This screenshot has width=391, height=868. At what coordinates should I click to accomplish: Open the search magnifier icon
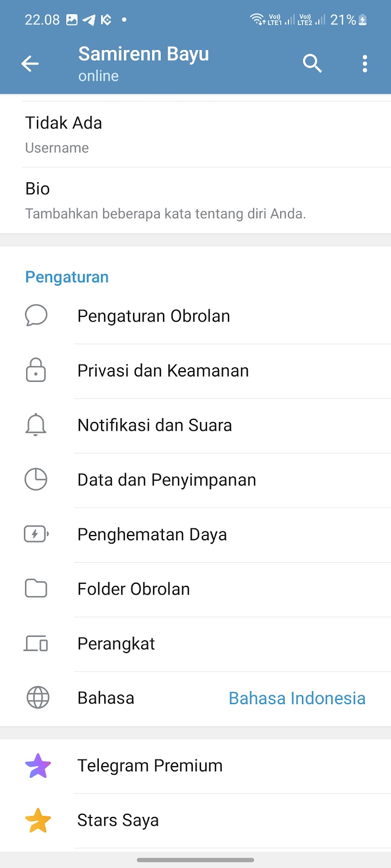(x=312, y=63)
